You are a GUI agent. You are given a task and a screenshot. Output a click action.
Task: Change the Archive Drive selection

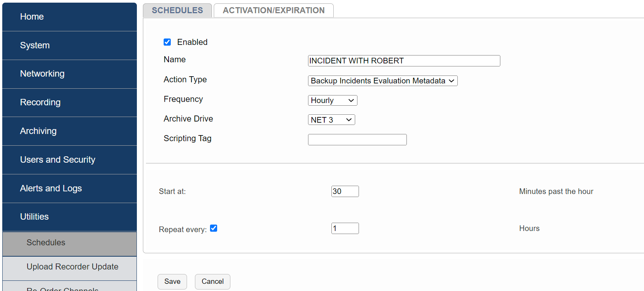pos(331,120)
